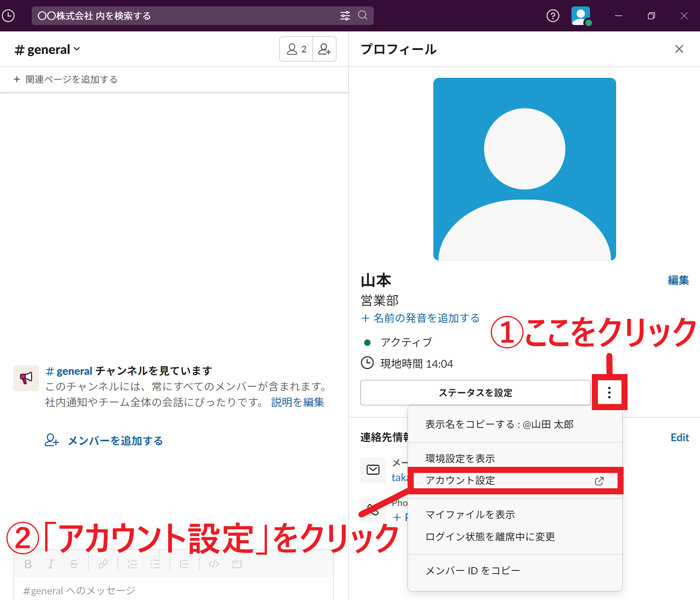The width and height of the screenshot is (700, 600).
Task: Open the add people to channel icon
Action: pos(324,49)
